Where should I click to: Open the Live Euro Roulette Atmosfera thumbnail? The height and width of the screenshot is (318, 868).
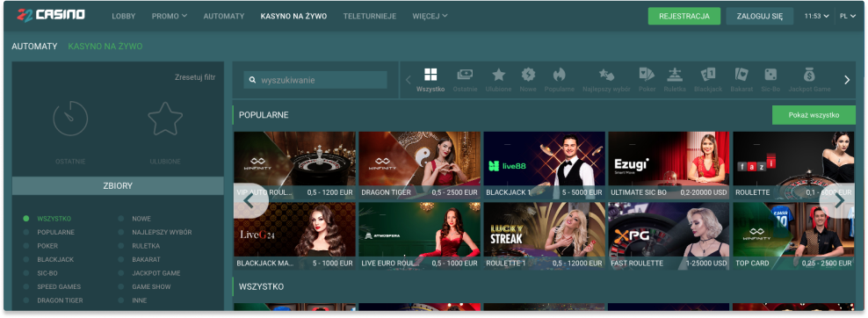click(419, 236)
